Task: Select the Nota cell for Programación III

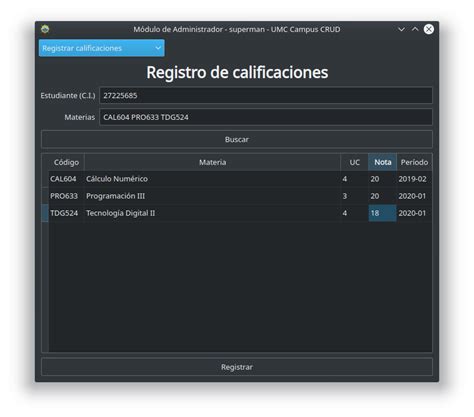Action: (382, 196)
